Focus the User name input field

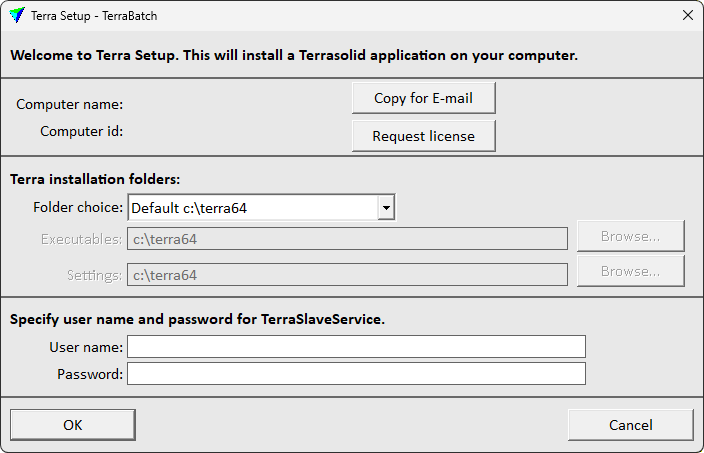[x=356, y=347]
